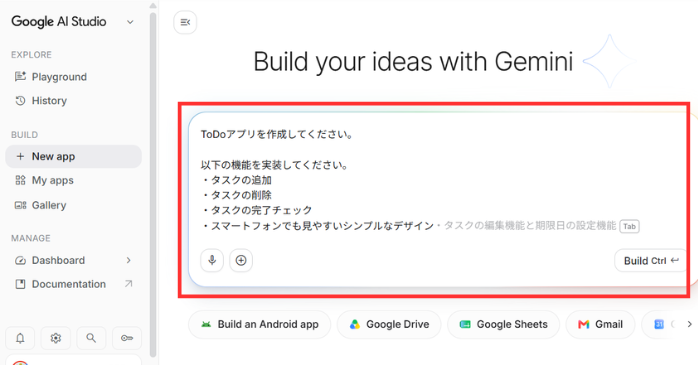Open the Google AI Studio dropdown chevron
The width and height of the screenshot is (698, 365).
pyautogui.click(x=130, y=22)
